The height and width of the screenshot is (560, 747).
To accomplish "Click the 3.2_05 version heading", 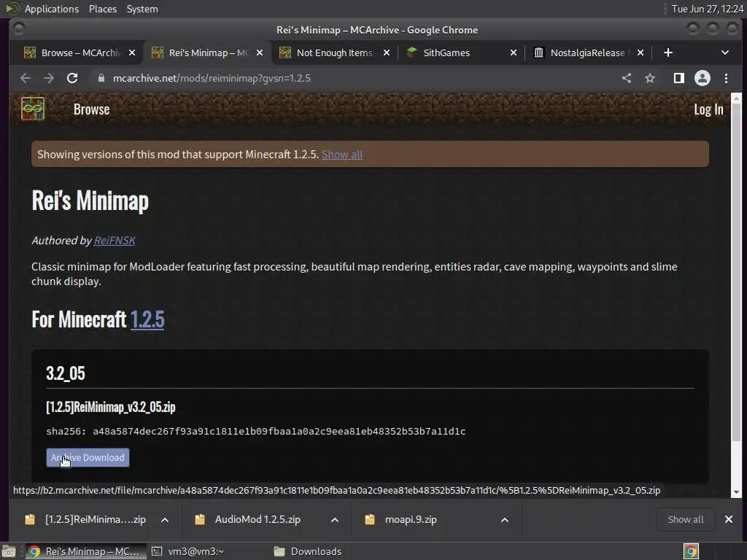I will pyautogui.click(x=65, y=373).
